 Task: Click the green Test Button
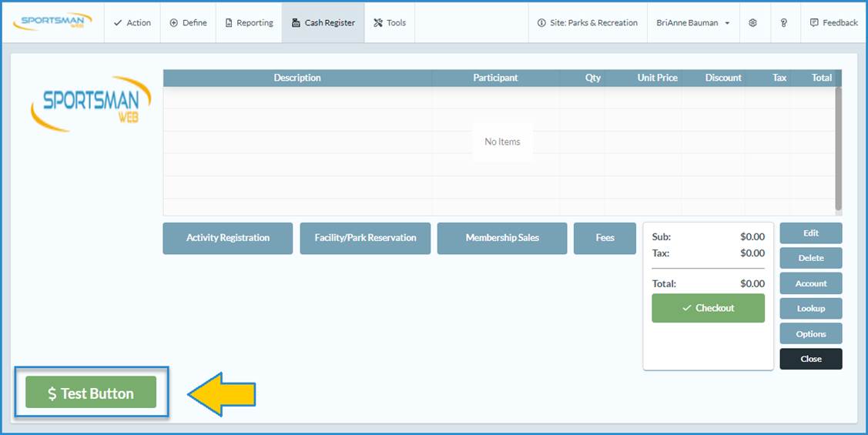[91, 393]
